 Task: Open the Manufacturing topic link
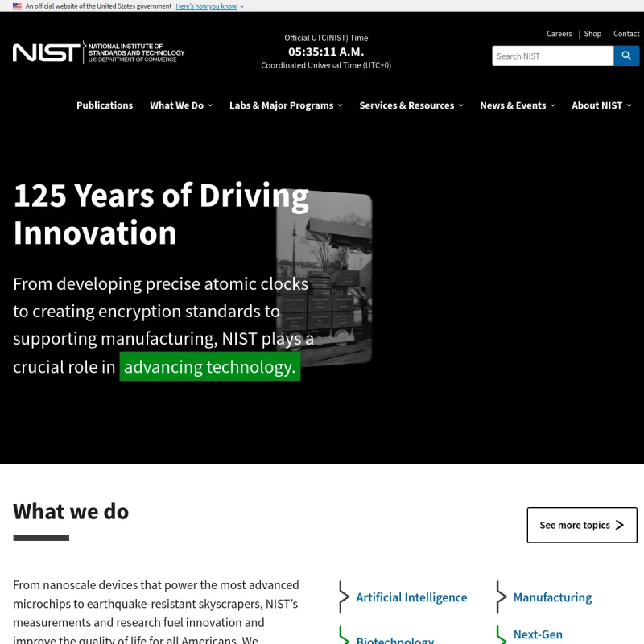pyautogui.click(x=552, y=597)
